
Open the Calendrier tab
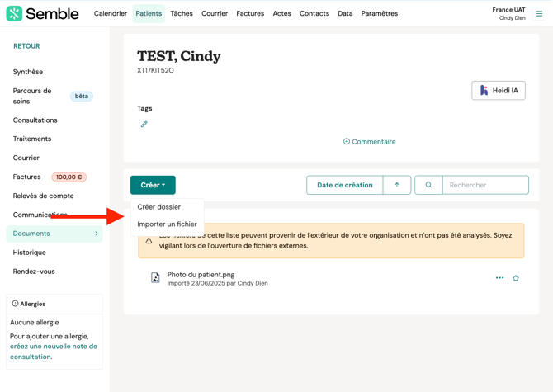pos(111,13)
